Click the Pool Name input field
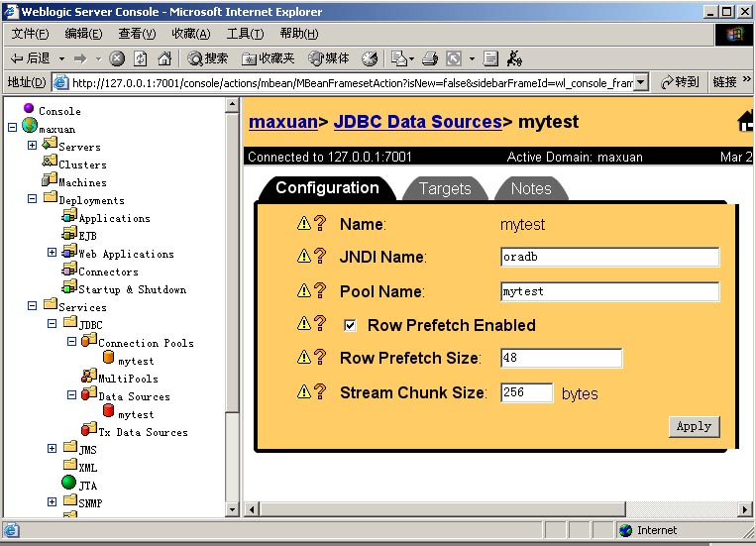 (610, 291)
